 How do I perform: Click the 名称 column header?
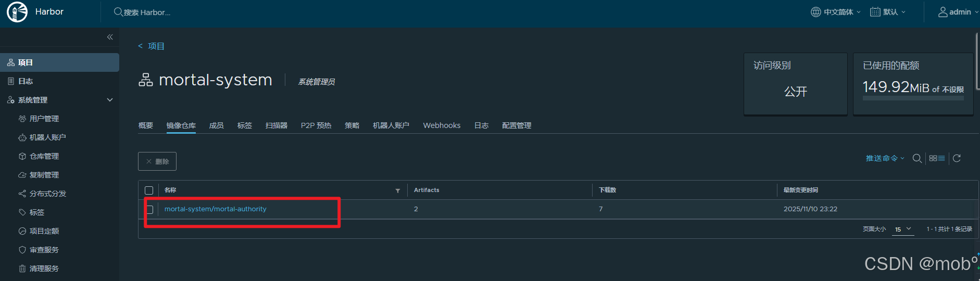click(170, 190)
